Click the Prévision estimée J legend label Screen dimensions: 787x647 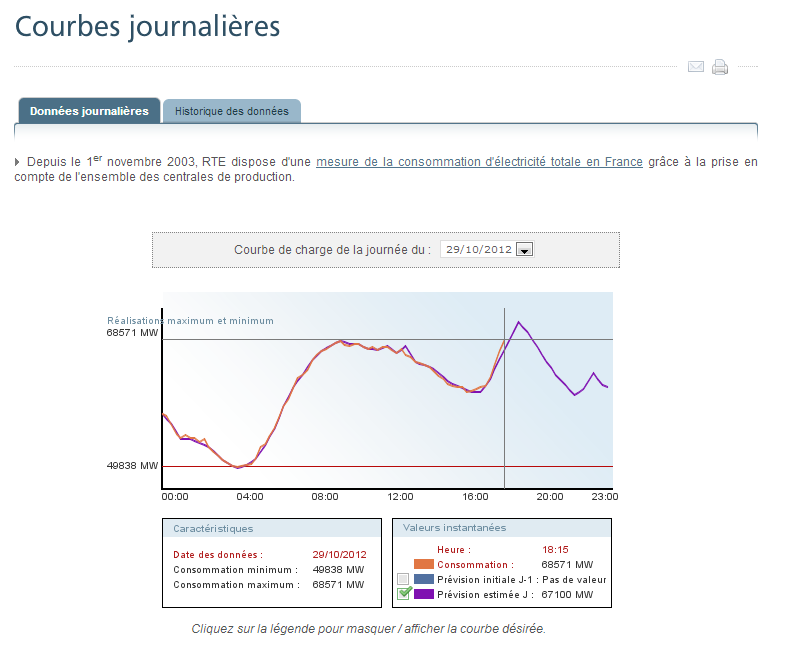click(485, 594)
